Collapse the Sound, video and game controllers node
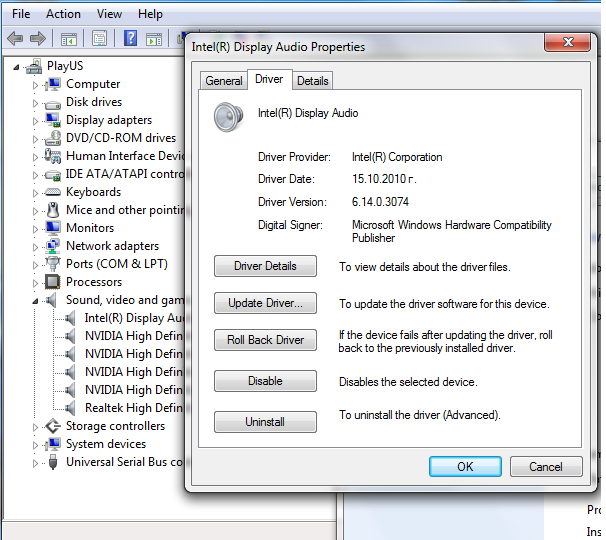The image size is (606, 540). (x=35, y=301)
